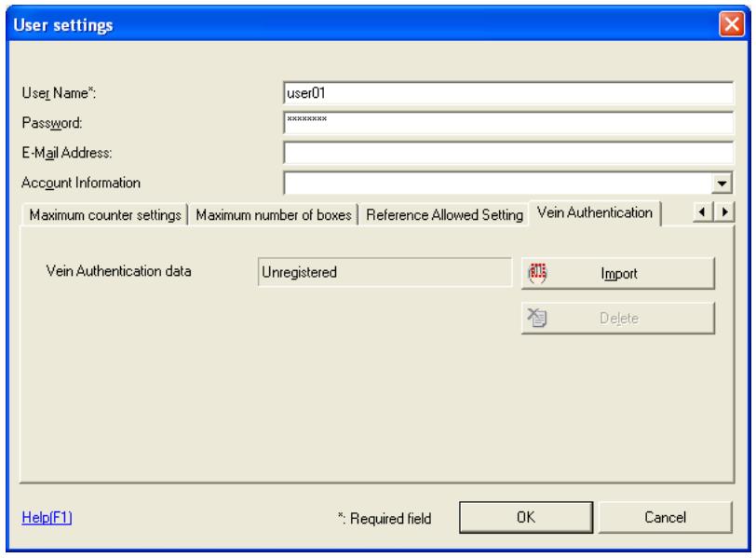This screenshot has width=756, height=558.
Task: Click the Account Information label
Action: 81,183
